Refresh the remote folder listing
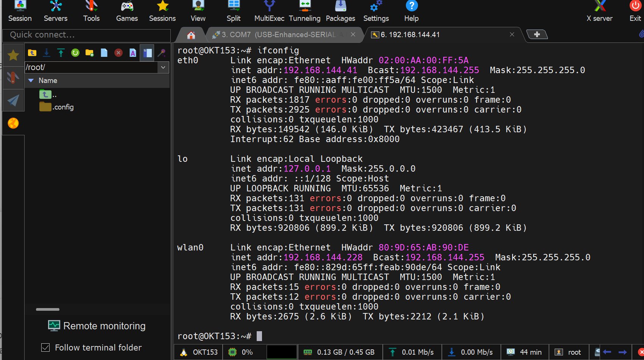 tap(75, 53)
